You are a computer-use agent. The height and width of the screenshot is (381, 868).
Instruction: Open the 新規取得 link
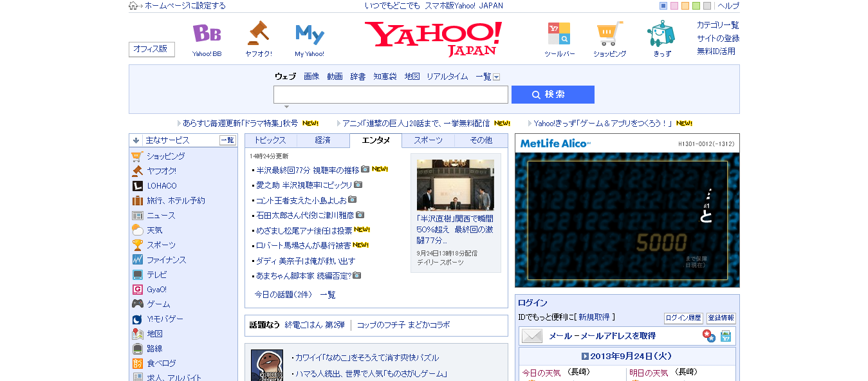(x=595, y=317)
